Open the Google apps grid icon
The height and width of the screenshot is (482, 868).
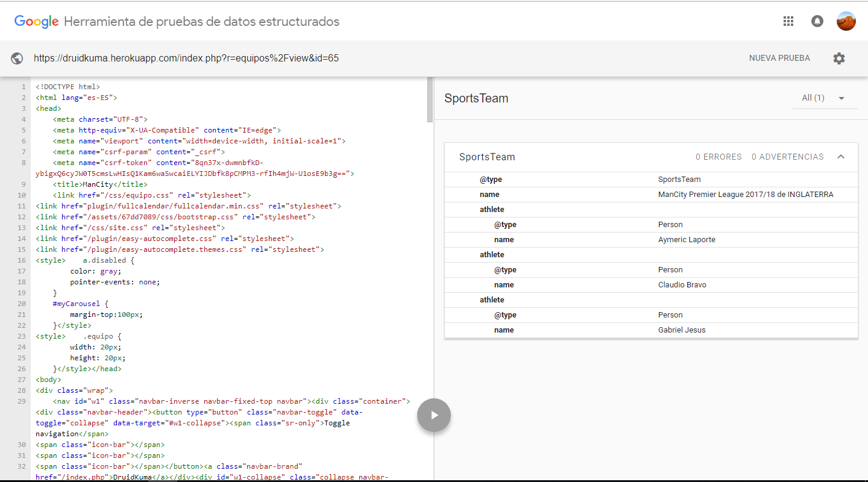[788, 21]
